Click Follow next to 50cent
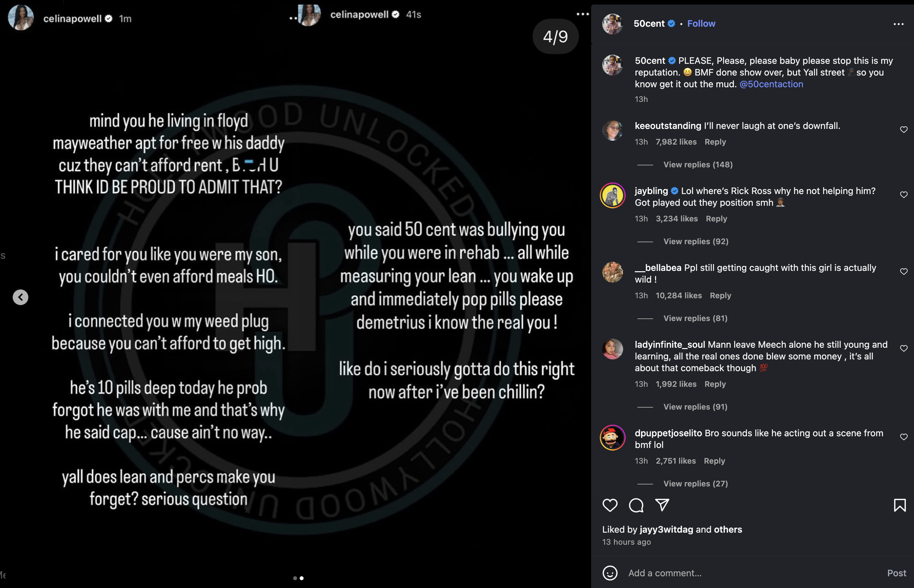Screen dimensions: 914x588 pyautogui.click(x=701, y=24)
